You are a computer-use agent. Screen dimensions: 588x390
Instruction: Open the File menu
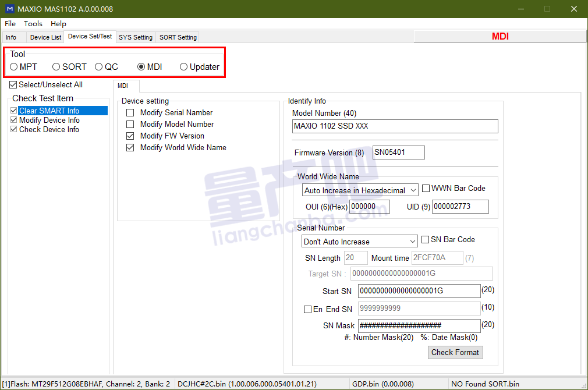(10, 24)
